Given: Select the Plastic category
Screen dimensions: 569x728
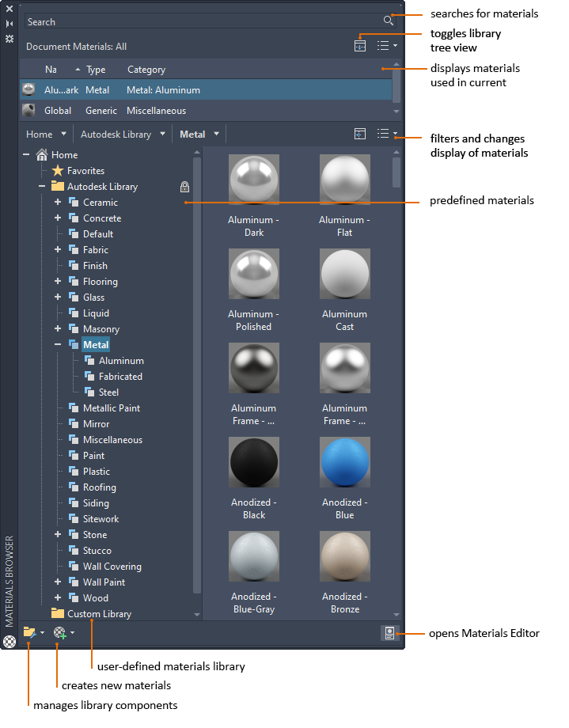Looking at the screenshot, I should pos(97,472).
